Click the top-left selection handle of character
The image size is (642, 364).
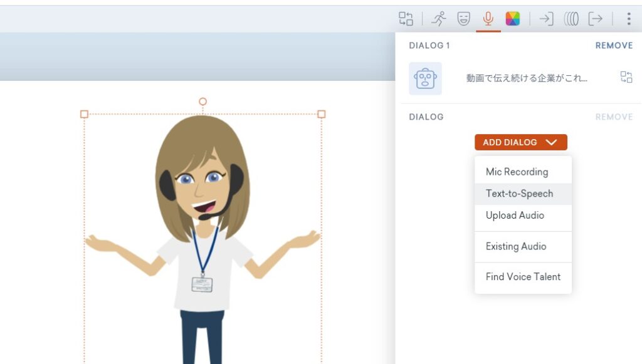[x=84, y=114]
